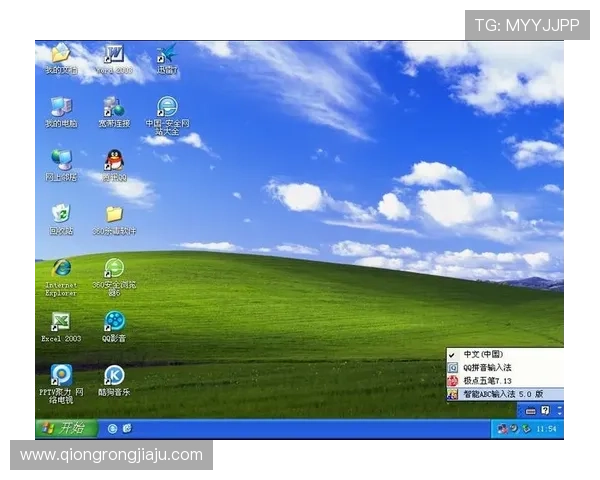Click the language bar help icon
Image resolution: width=600 pixels, height=480 pixels.
click(x=545, y=411)
